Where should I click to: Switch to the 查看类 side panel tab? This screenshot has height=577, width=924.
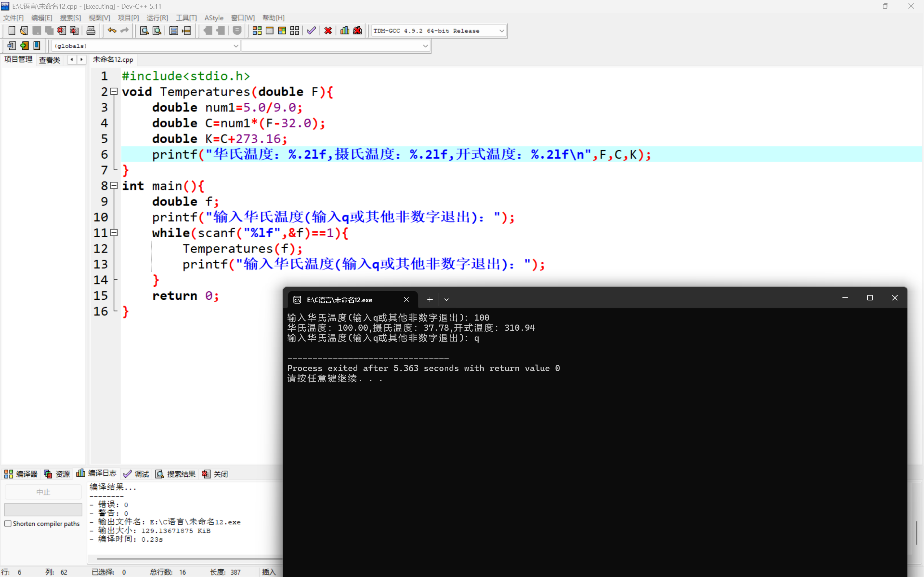pyautogui.click(x=50, y=60)
